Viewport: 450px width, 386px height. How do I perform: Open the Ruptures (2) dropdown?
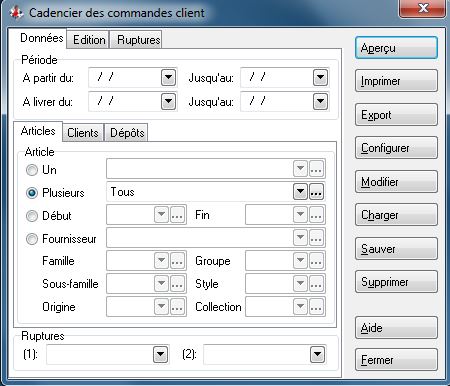click(317, 354)
